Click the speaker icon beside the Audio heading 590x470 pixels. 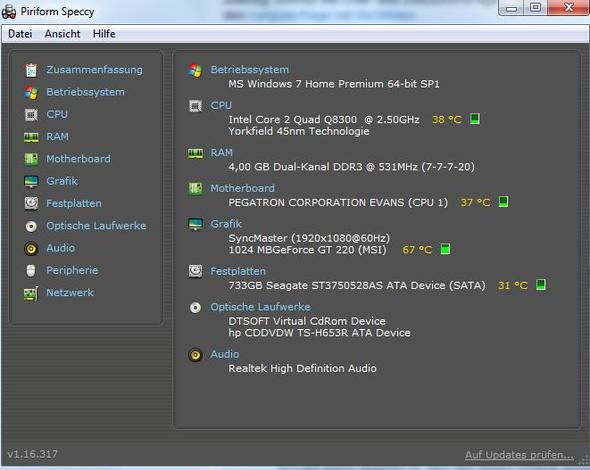(x=195, y=355)
